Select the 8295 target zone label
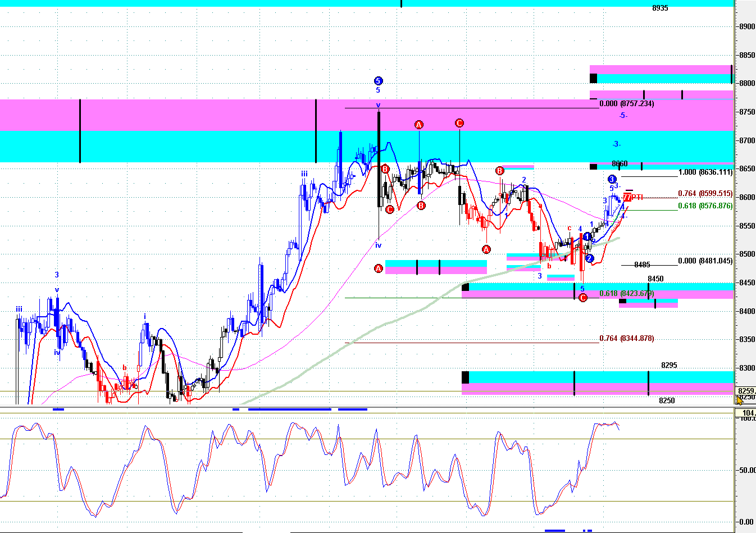The image size is (756, 533). 669,366
